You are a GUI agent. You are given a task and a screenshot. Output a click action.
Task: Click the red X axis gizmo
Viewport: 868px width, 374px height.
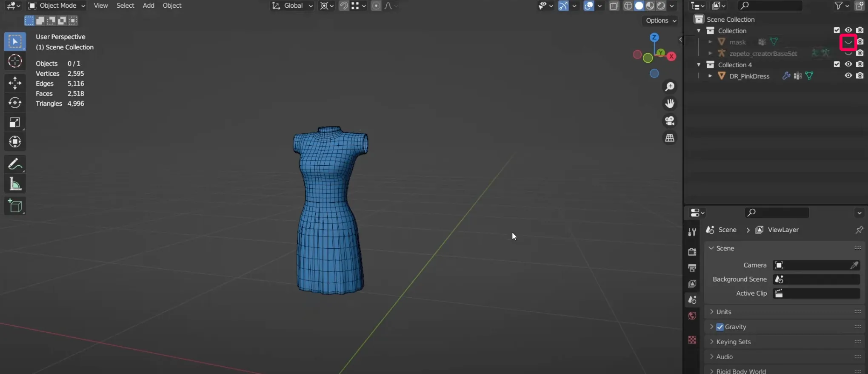671,56
